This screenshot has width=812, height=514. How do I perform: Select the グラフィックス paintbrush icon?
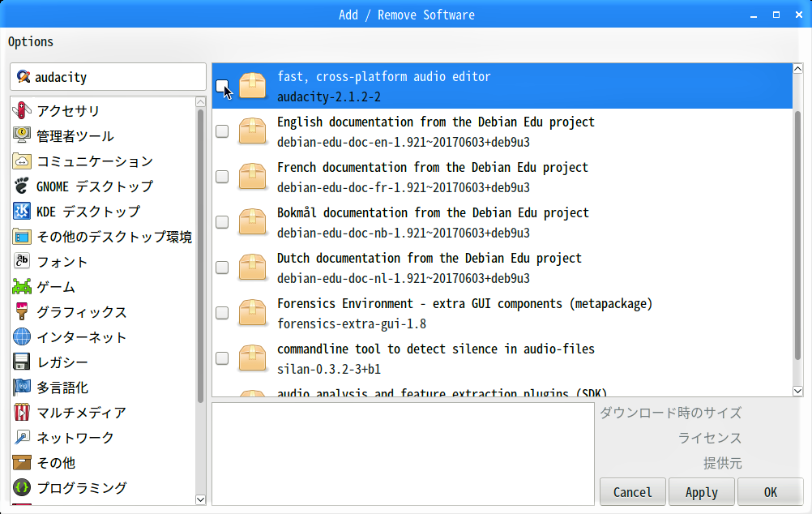(22, 311)
